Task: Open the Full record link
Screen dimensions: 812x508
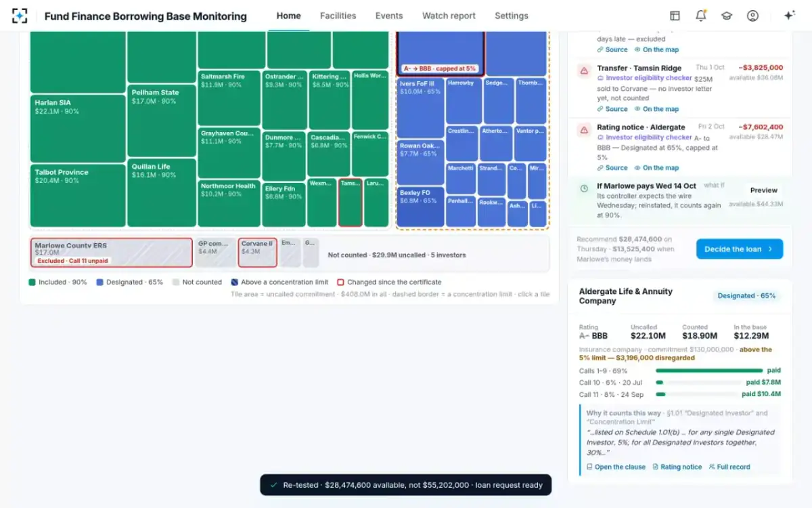Action: 729,467
